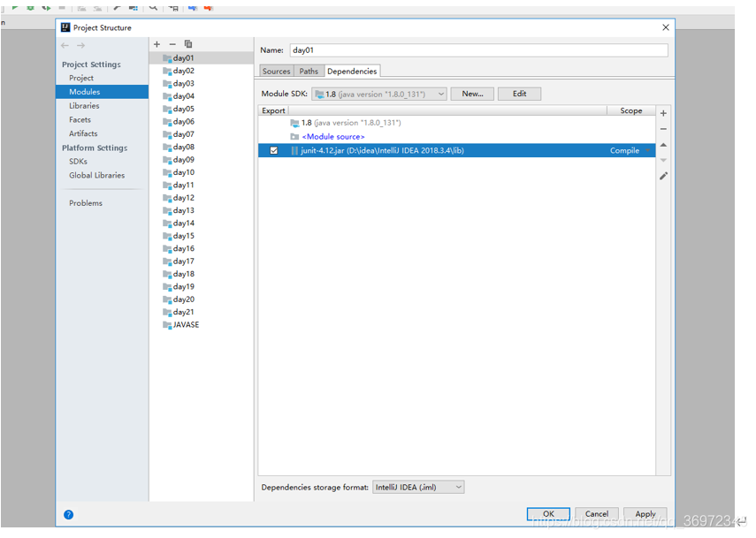
Task: Click the New... SDK button
Action: 472,94
